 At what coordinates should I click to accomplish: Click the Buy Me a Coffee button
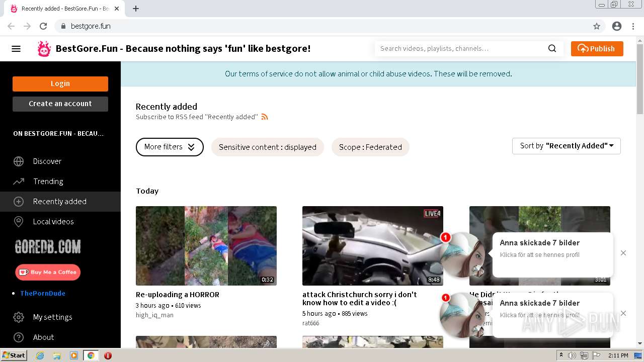tap(48, 272)
